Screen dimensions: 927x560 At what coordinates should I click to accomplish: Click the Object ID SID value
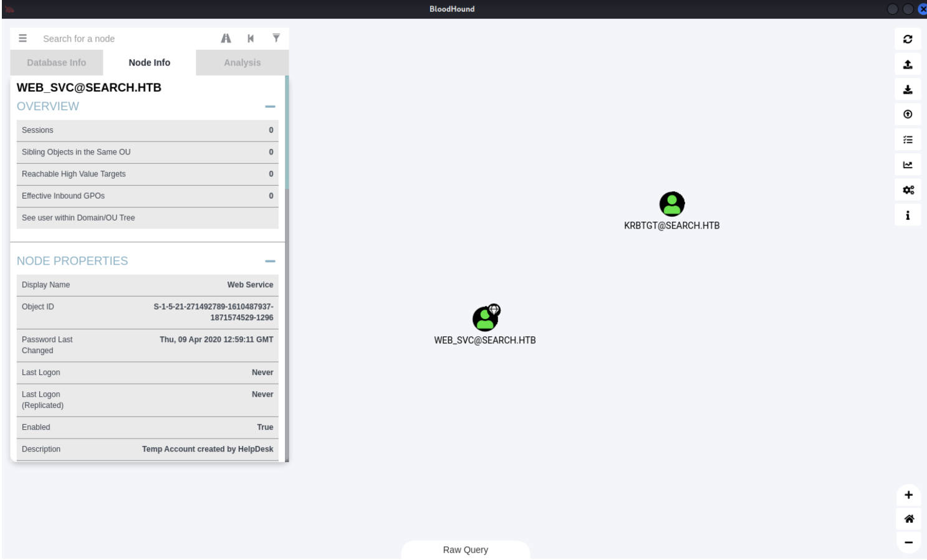point(213,312)
